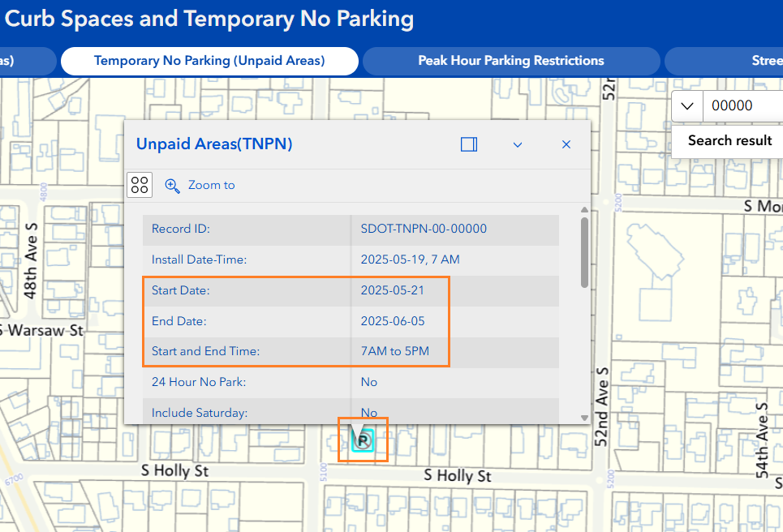Select the parking P marker on map
Screen dimensions: 783x532
362,440
